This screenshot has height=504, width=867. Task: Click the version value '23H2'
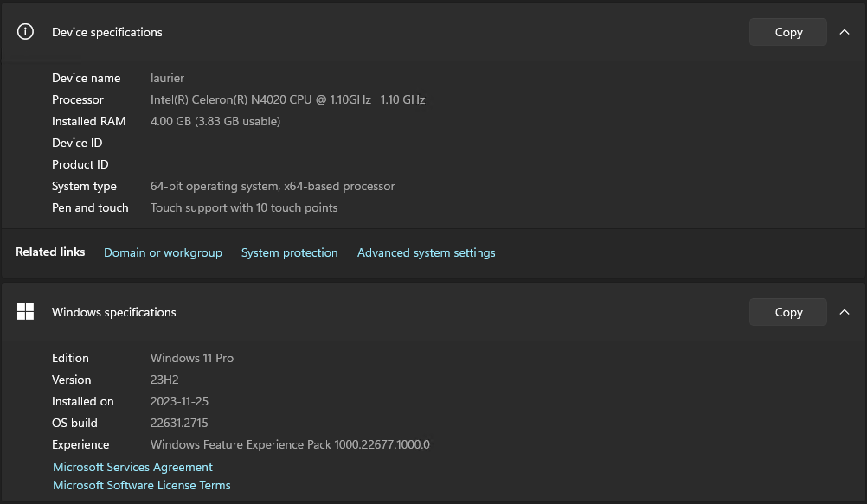[x=164, y=380]
